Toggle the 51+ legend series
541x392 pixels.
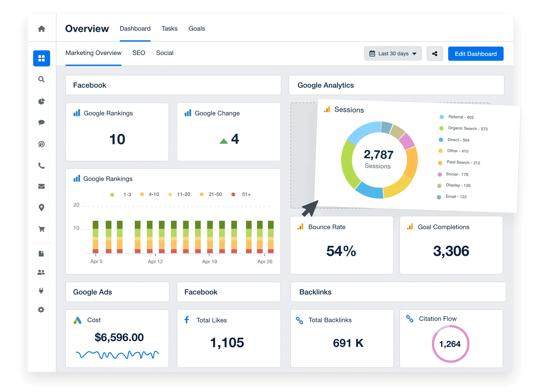(x=246, y=194)
